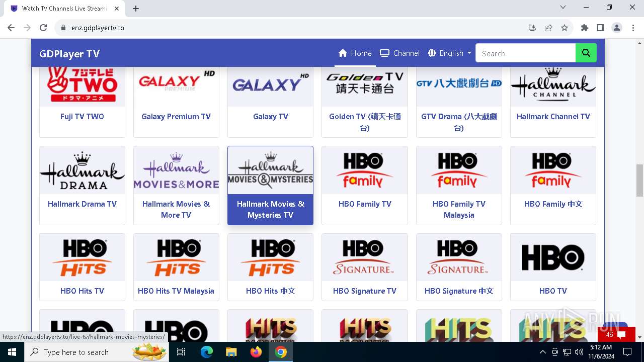
Task: Open the HBO Family 中文 link
Action: [553, 204]
